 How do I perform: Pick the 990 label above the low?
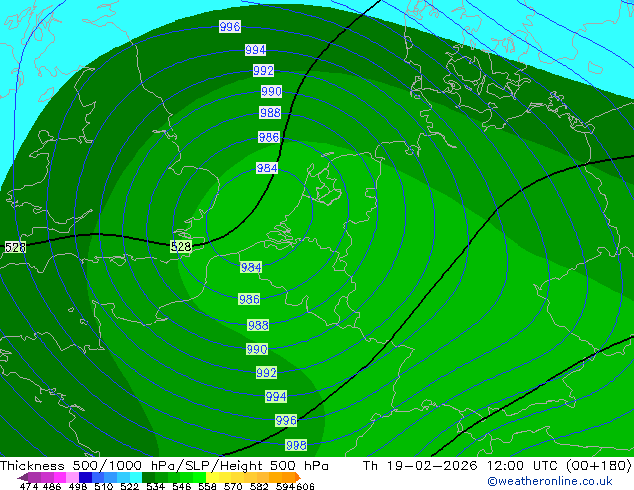pos(271,91)
